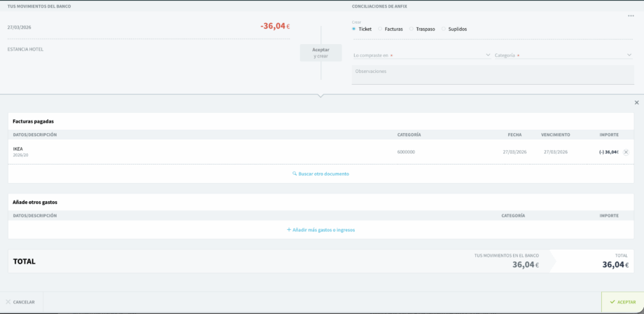
Task: Click the Vencimiento column header
Action: 555,135
